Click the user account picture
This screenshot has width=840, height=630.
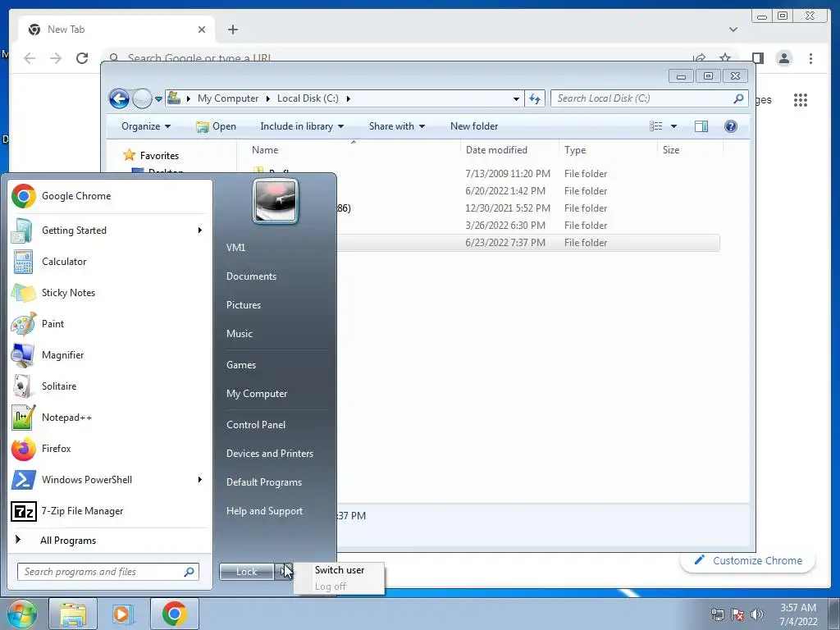click(x=276, y=201)
